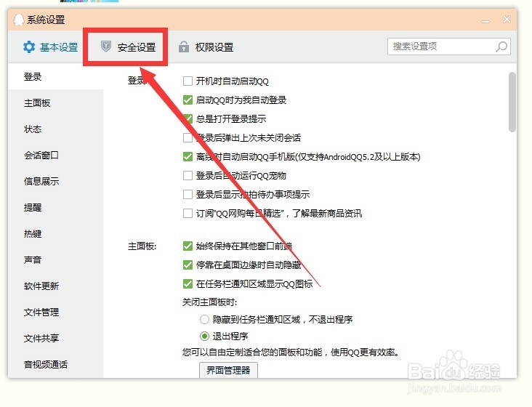Toggle 离线时自动启动QQ手机版 checkbox
The width and height of the screenshot is (532, 407).
click(x=188, y=157)
